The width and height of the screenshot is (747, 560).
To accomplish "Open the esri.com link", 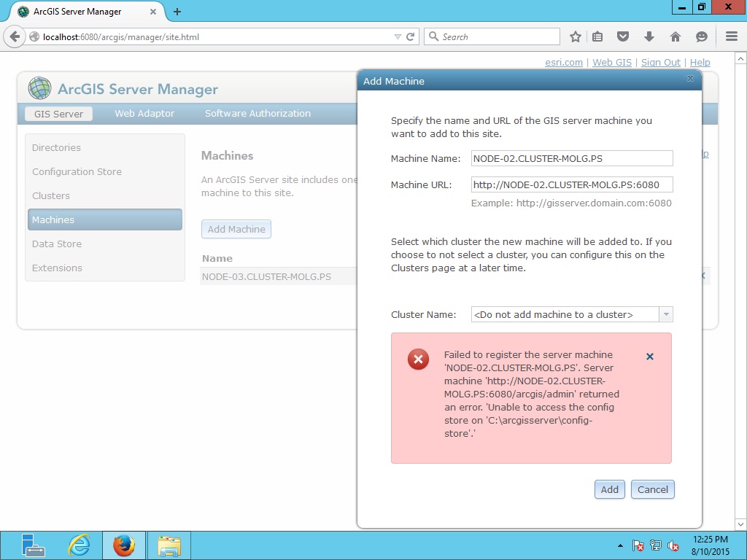I will (564, 63).
